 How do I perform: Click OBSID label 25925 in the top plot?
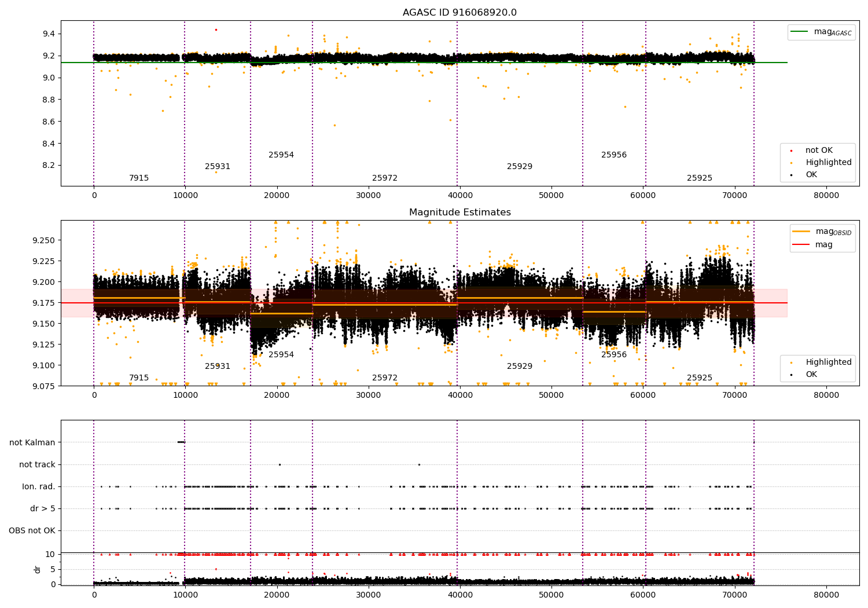point(700,178)
